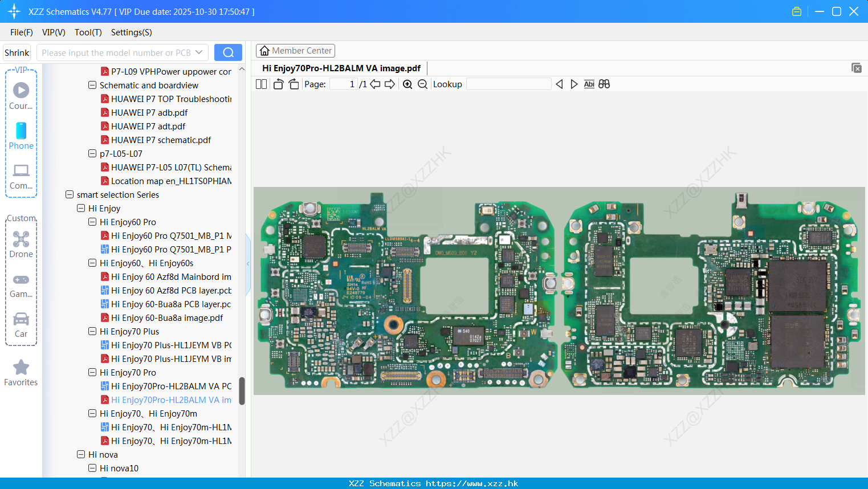
Task: Open Hi Enjoy 60 Azf8d PCB layer file
Action: [166, 291]
